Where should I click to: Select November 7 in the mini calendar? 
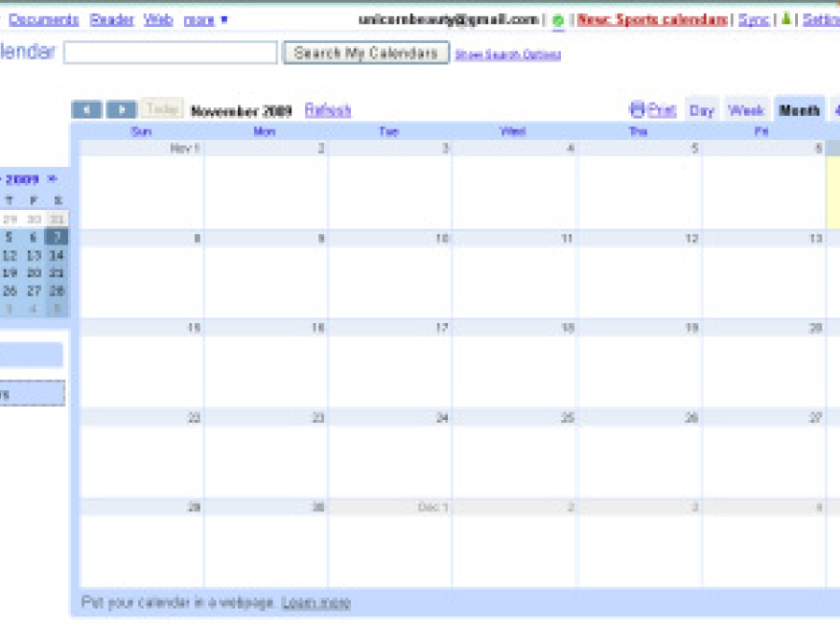58,237
